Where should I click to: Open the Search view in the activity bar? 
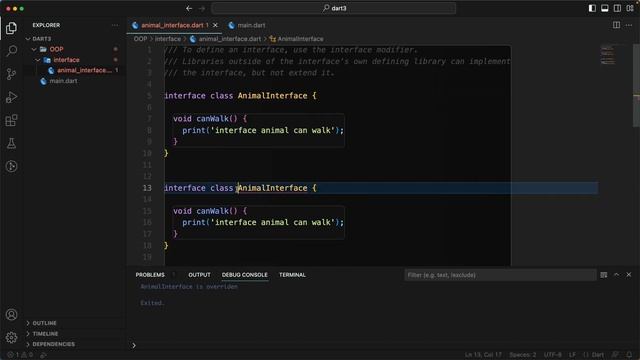pos(11,51)
